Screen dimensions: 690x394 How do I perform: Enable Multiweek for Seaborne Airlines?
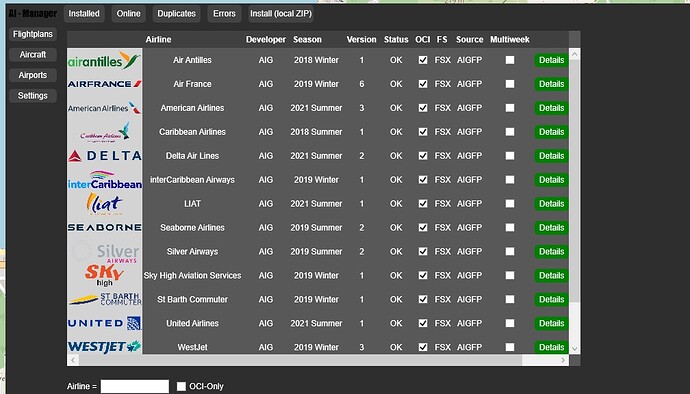click(x=510, y=228)
